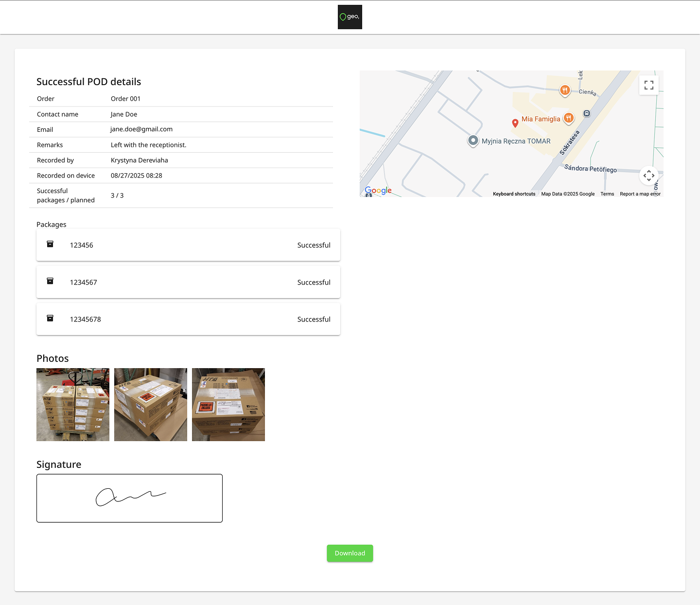Open Google logo link on map
This screenshot has width=700, height=605.
click(378, 190)
